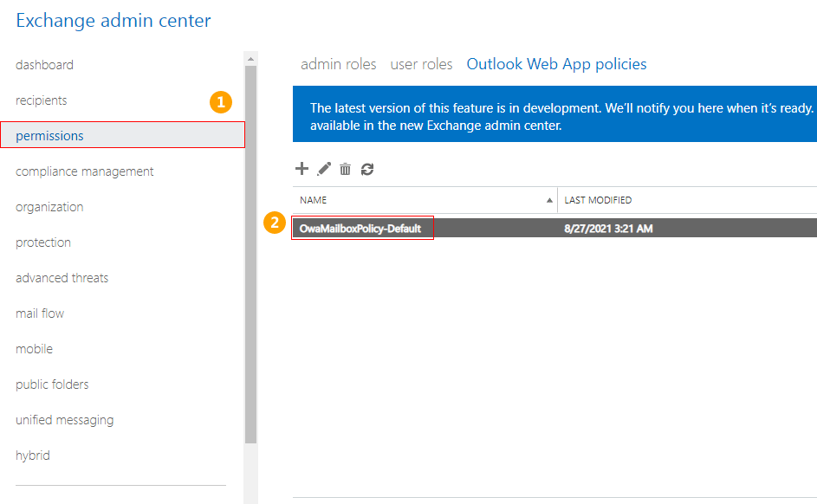Click the NAME column sort arrow
The image size is (817, 504).
pyautogui.click(x=549, y=200)
